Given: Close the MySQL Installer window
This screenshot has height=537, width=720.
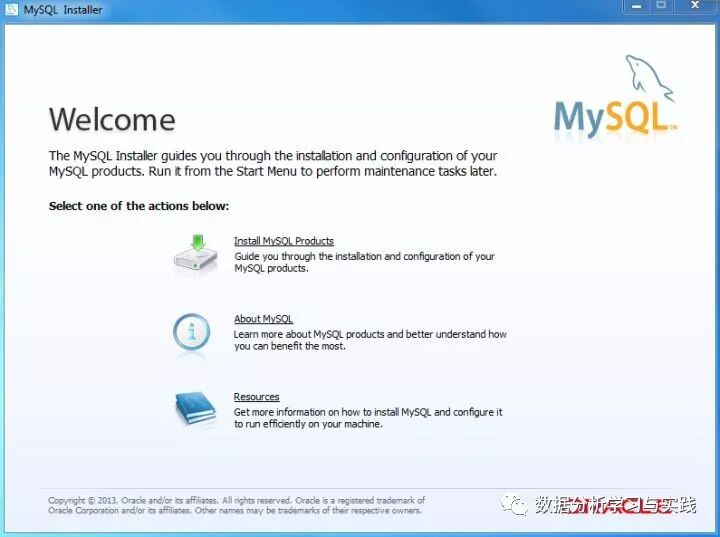Looking at the screenshot, I should (x=695, y=6).
